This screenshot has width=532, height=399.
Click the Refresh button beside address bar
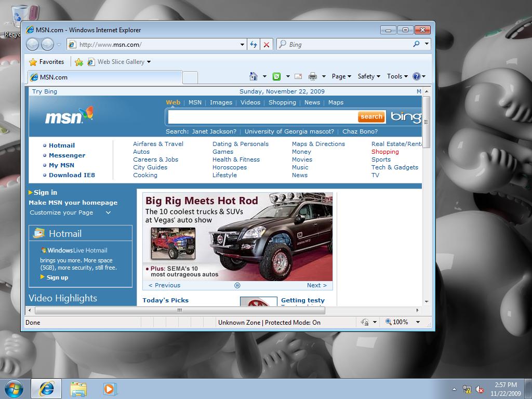coord(254,45)
